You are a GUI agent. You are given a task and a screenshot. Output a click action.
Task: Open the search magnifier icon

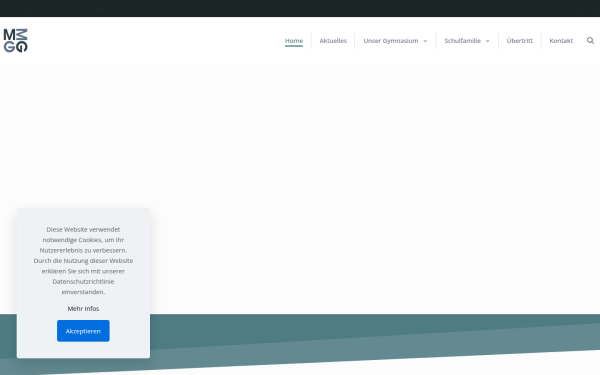coord(590,41)
